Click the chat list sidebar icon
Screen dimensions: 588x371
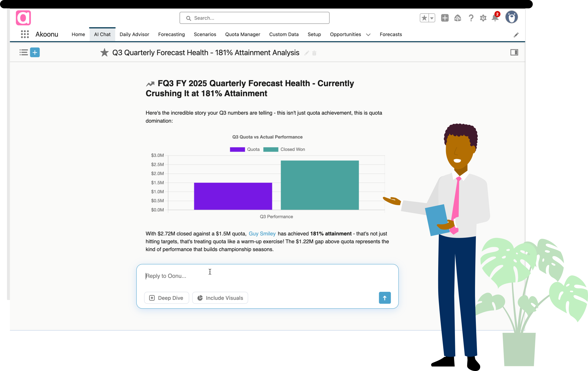[x=23, y=52]
